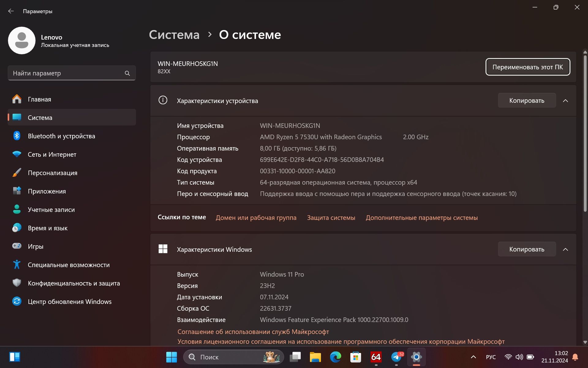Screen dimensions: 588x368
Task: Copy Windows specs with Копировать button
Action: point(527,249)
